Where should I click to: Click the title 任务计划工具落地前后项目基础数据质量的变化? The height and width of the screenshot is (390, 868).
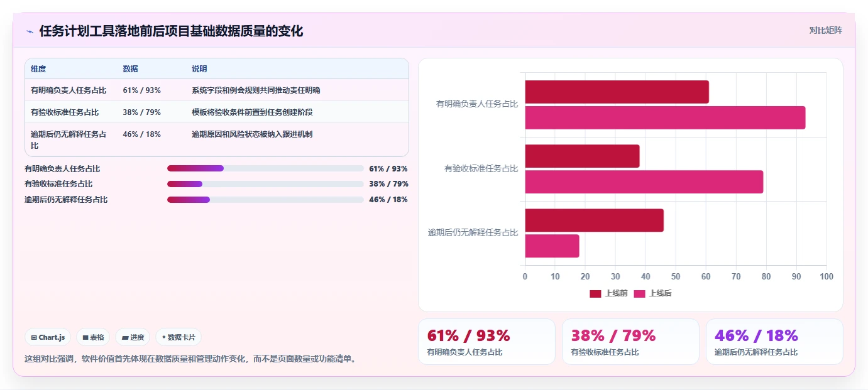coord(171,31)
